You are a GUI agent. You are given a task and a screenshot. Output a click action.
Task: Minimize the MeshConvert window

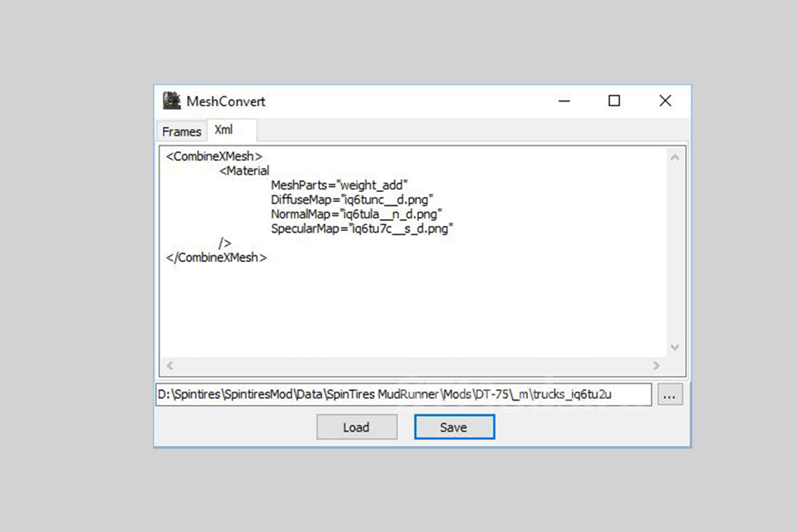click(565, 101)
